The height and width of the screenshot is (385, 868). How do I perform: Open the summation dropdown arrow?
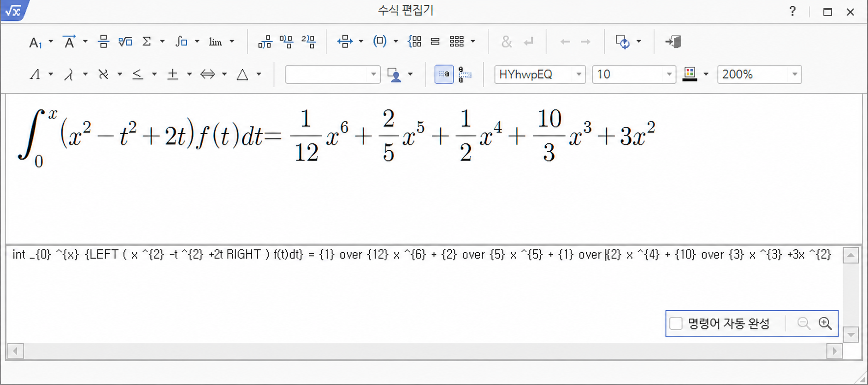pos(162,42)
